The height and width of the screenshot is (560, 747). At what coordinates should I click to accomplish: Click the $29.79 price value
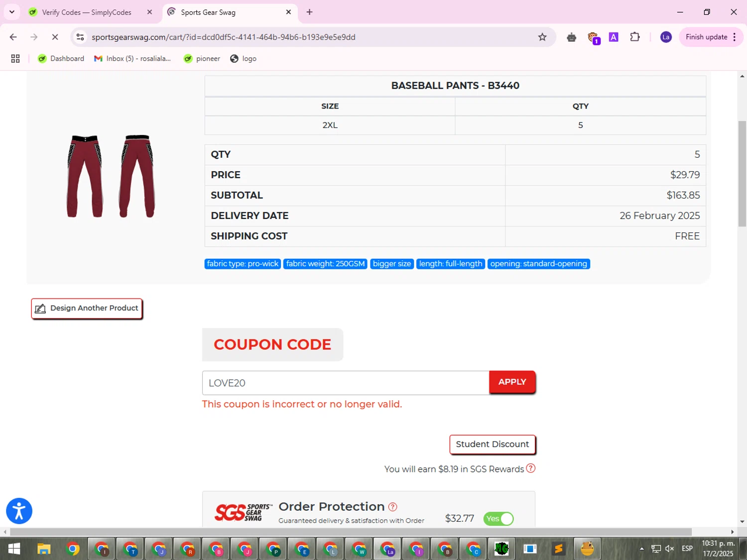click(x=685, y=175)
